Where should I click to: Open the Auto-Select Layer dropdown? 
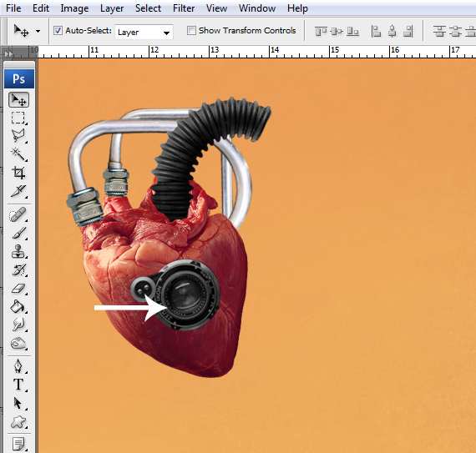[144, 33]
